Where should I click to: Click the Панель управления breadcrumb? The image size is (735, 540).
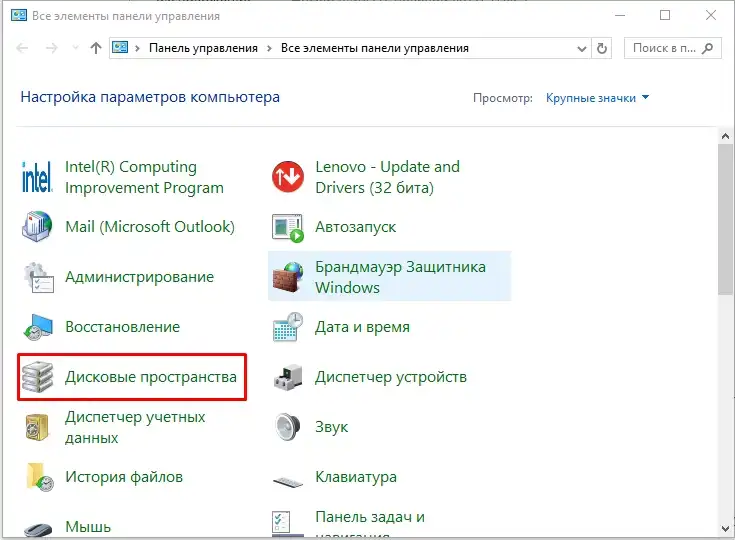203,48
